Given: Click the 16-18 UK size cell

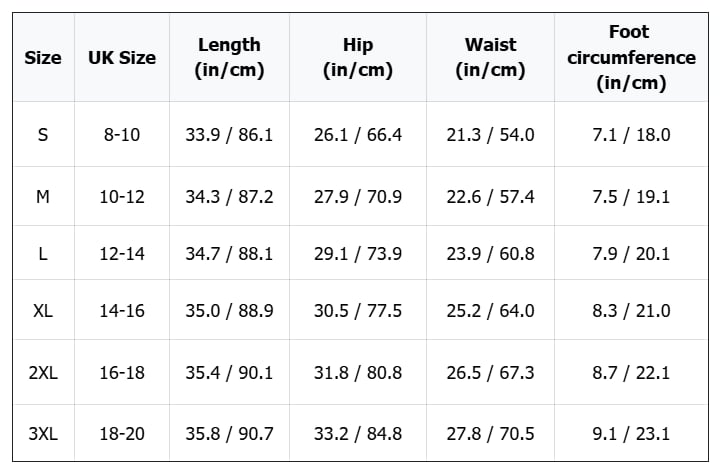Looking at the screenshot, I should point(122,373).
